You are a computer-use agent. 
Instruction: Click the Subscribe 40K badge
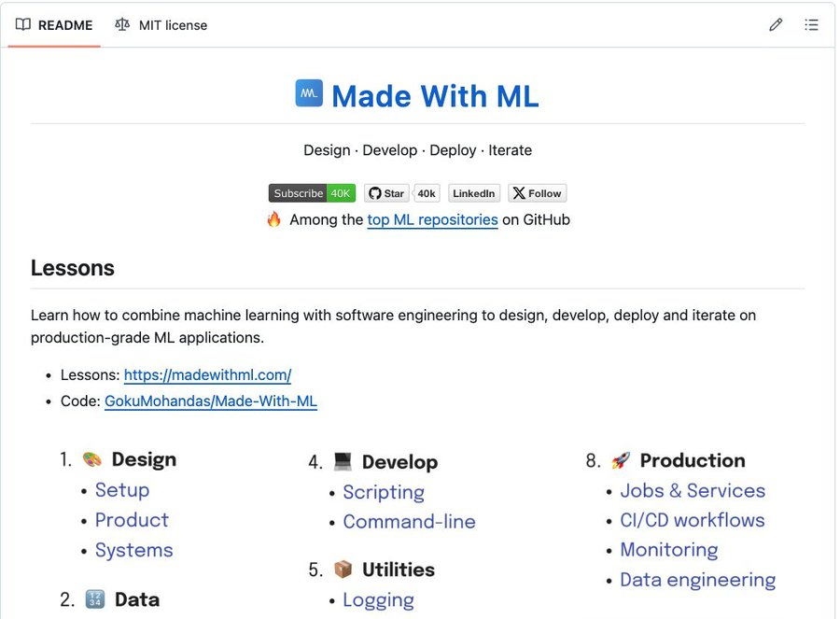coord(312,193)
